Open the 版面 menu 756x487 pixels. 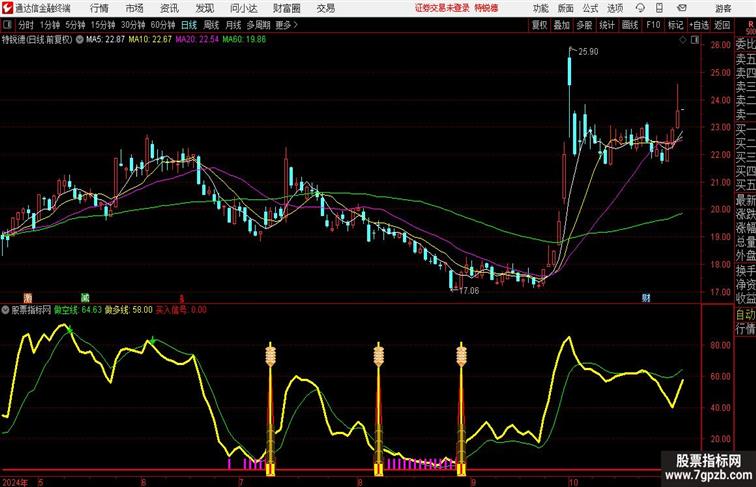point(566,8)
